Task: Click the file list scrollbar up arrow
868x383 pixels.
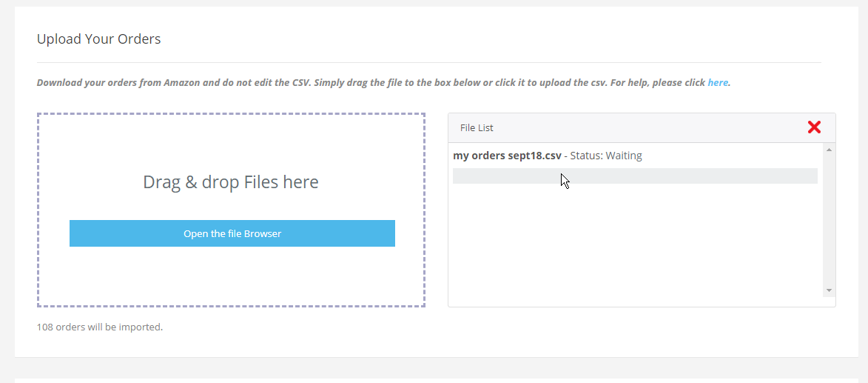Action: pos(829,150)
